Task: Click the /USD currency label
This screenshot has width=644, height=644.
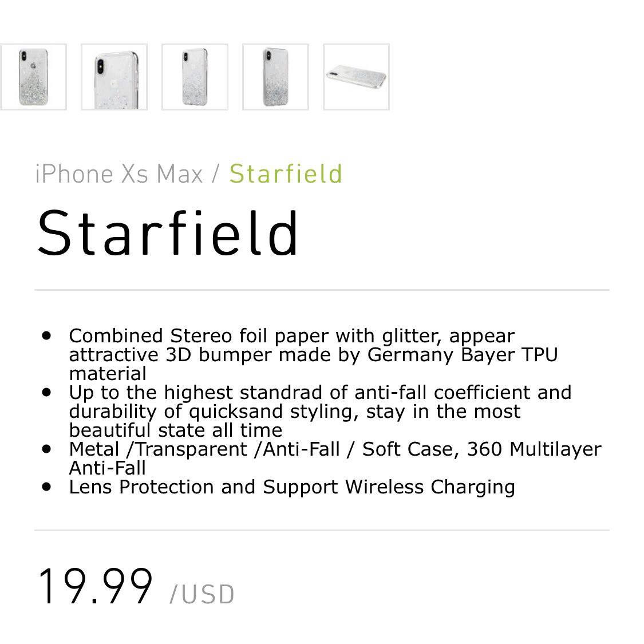Action: click(x=202, y=594)
